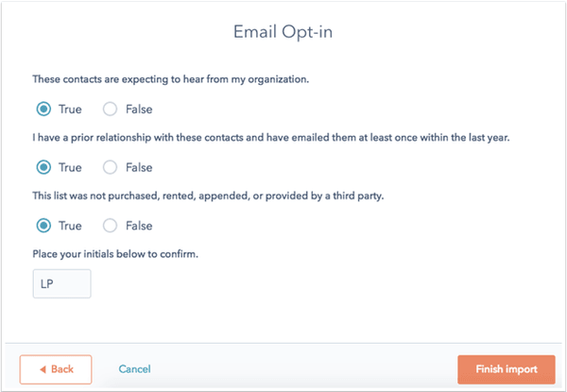
Task: Click the Email Opt-in heading
Action: pos(283,32)
